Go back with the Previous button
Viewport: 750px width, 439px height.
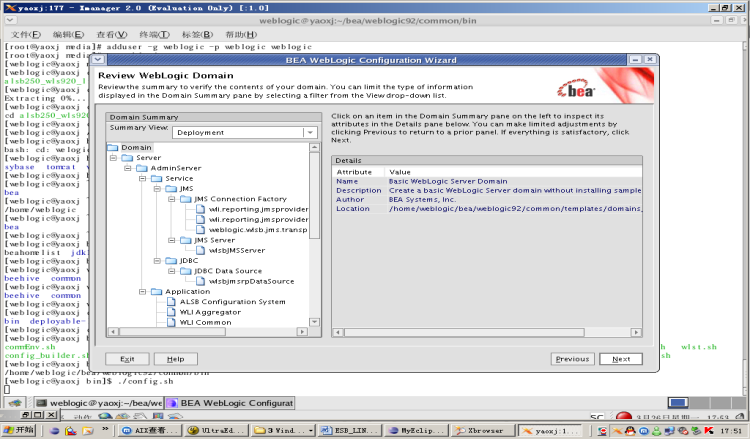pyautogui.click(x=573, y=359)
